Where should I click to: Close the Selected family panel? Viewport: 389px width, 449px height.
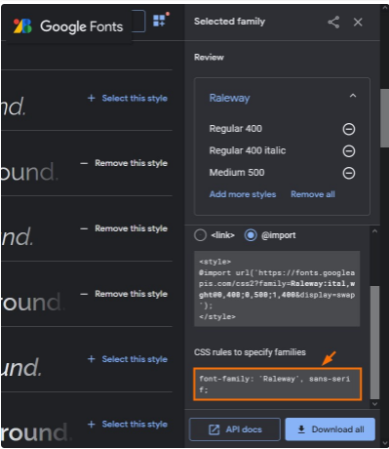(358, 22)
